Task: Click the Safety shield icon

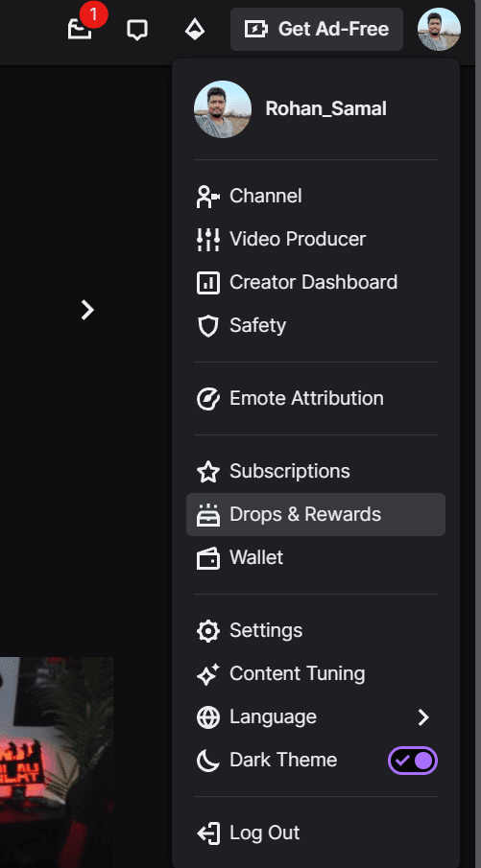Action: [x=208, y=326]
